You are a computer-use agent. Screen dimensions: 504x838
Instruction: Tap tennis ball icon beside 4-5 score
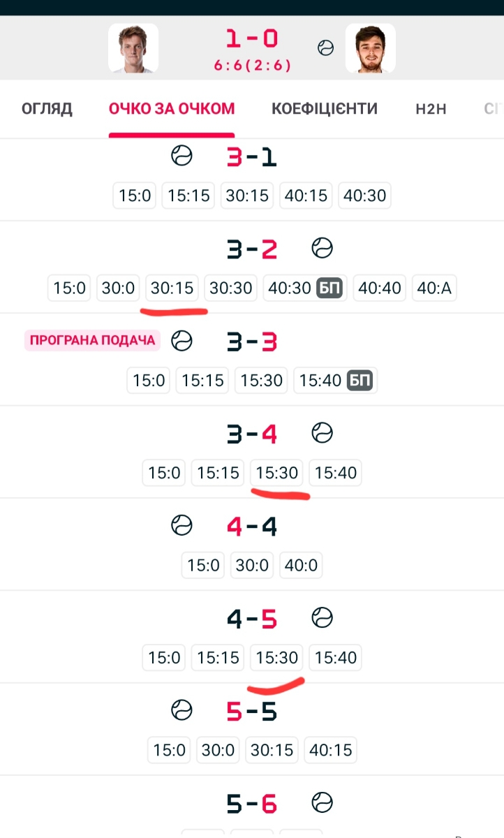coord(322,617)
